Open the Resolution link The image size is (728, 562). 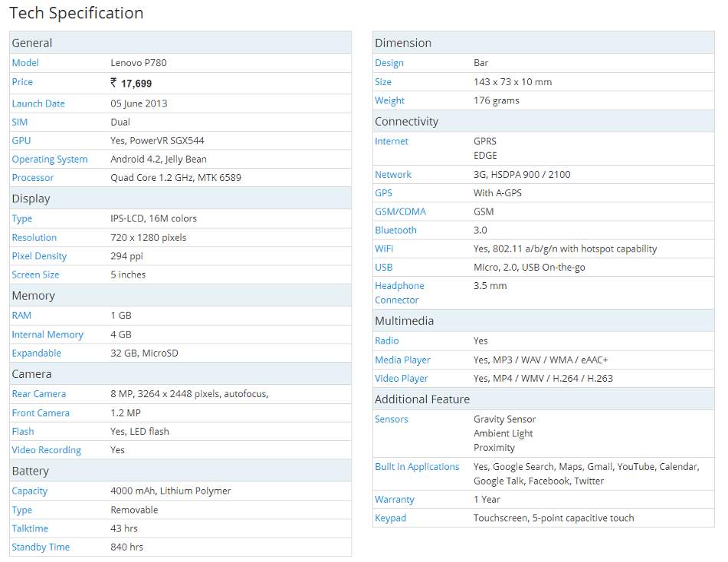pos(34,238)
